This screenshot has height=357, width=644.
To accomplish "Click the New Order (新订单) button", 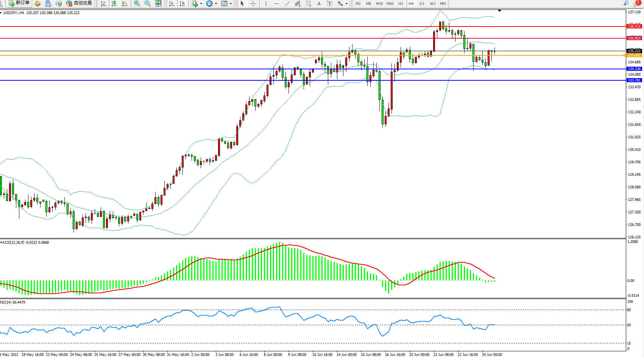I will pos(19,3).
